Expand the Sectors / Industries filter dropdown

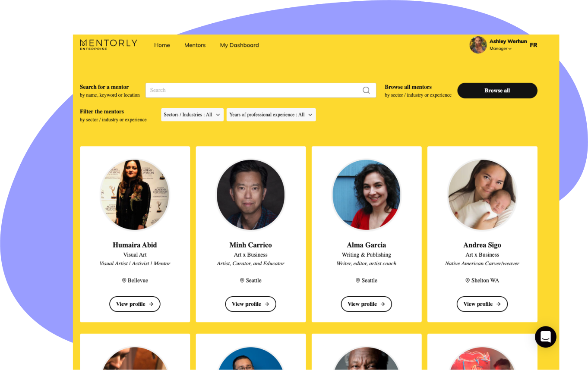192,115
